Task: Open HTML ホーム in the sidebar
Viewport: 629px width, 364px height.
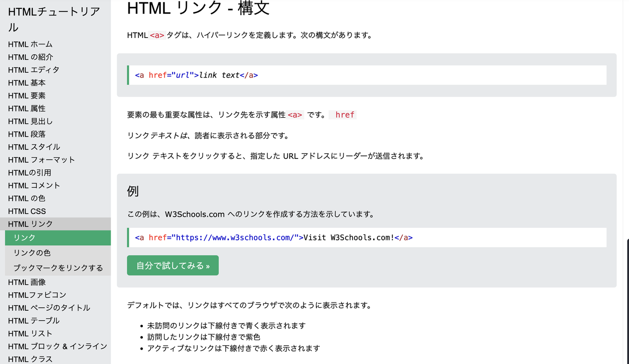Action: (x=30, y=44)
